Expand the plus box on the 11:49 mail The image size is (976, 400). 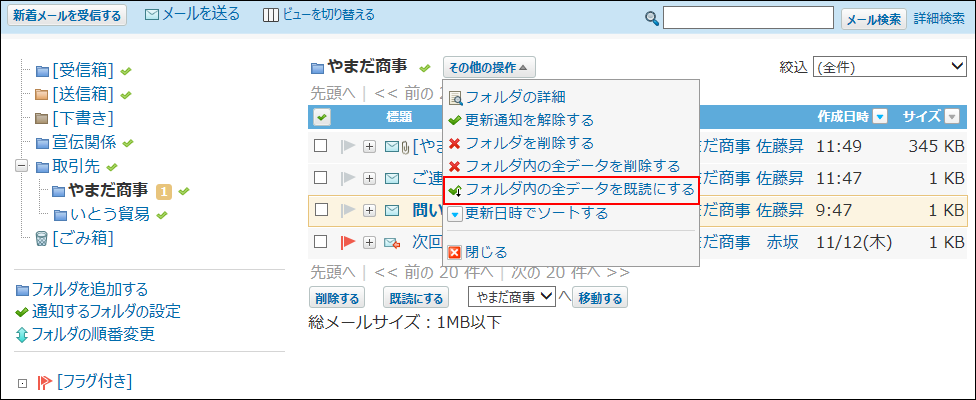point(370,147)
